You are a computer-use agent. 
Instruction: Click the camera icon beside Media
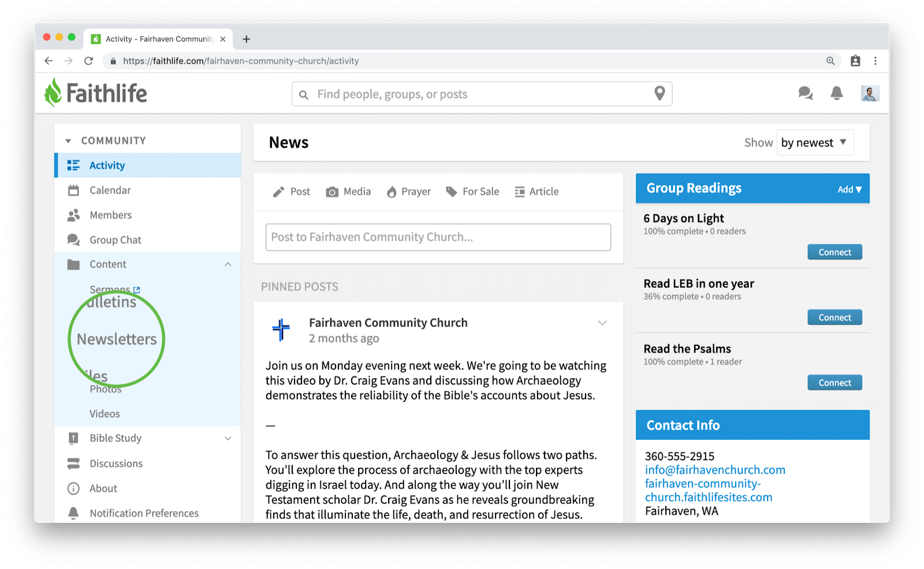[x=332, y=192]
